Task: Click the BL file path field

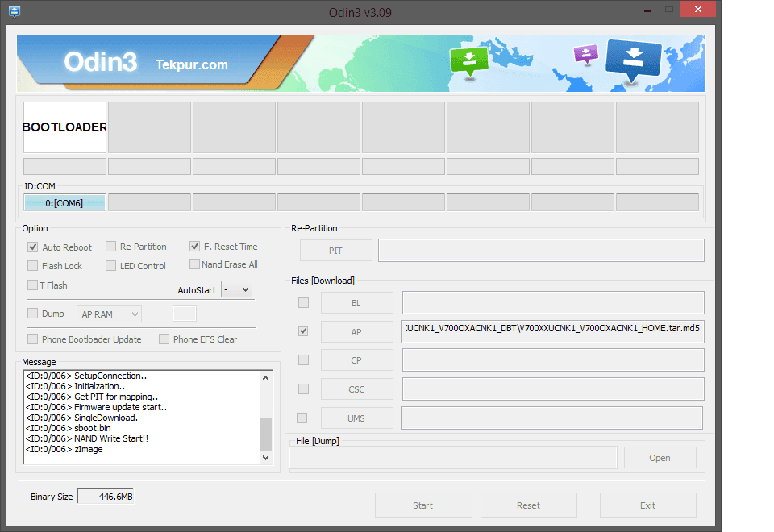Action: click(x=553, y=302)
